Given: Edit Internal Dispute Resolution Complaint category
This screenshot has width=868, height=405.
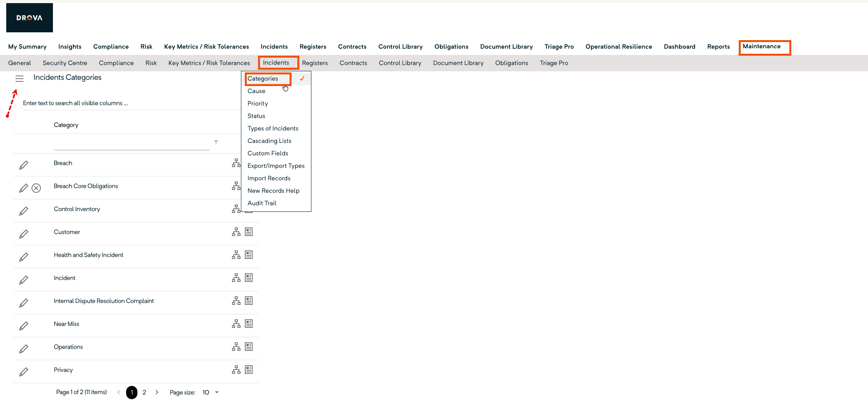Looking at the screenshot, I should click(24, 303).
